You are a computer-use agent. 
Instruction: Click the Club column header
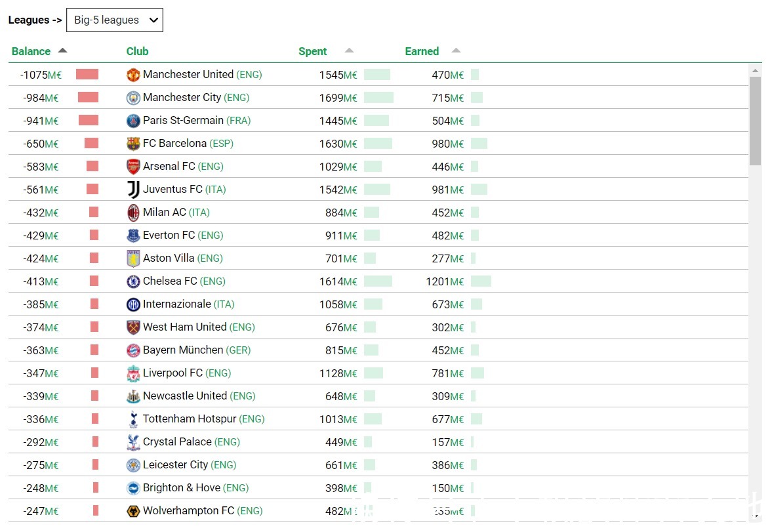tap(137, 51)
